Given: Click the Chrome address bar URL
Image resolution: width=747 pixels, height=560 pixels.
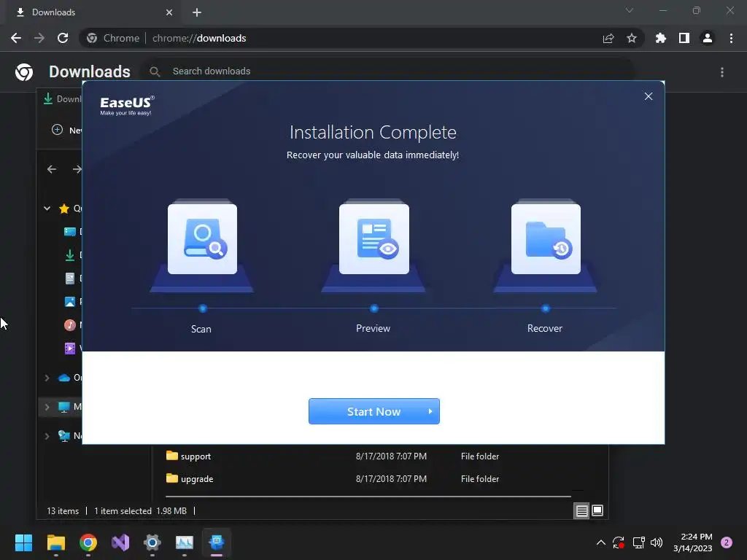Looking at the screenshot, I should pyautogui.click(x=199, y=38).
